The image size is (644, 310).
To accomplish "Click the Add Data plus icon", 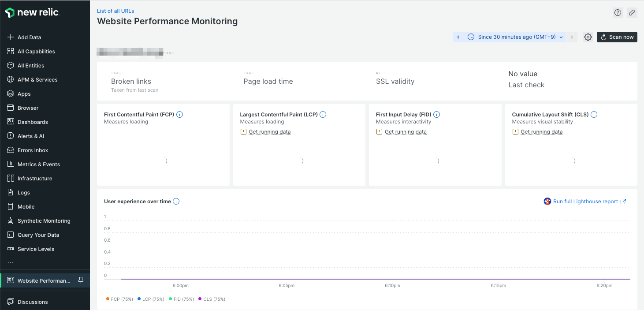I will (11, 37).
